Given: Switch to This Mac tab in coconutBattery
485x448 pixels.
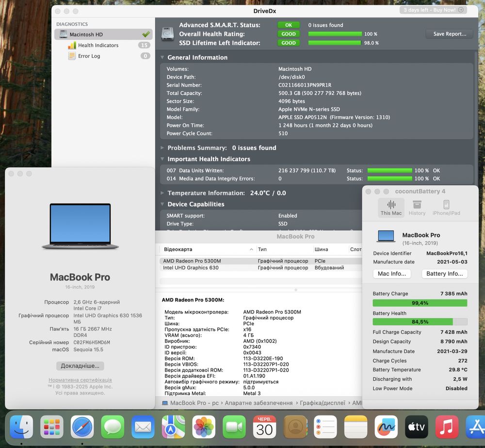Looking at the screenshot, I should click(x=391, y=207).
